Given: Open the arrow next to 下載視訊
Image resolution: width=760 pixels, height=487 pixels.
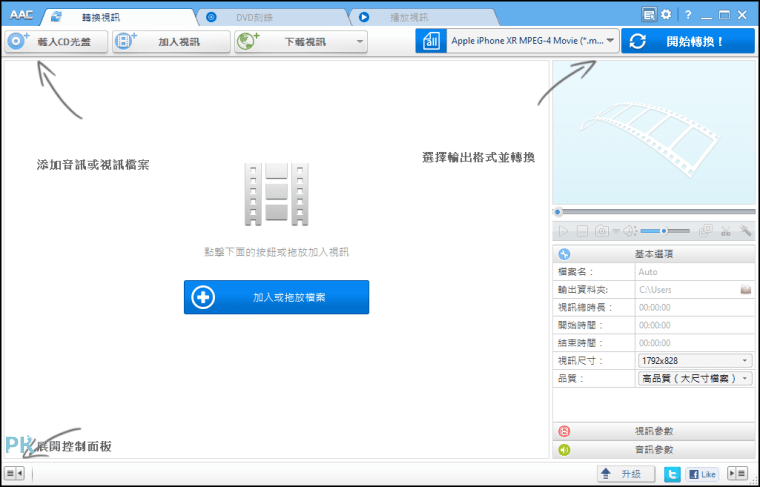Looking at the screenshot, I should [360, 42].
